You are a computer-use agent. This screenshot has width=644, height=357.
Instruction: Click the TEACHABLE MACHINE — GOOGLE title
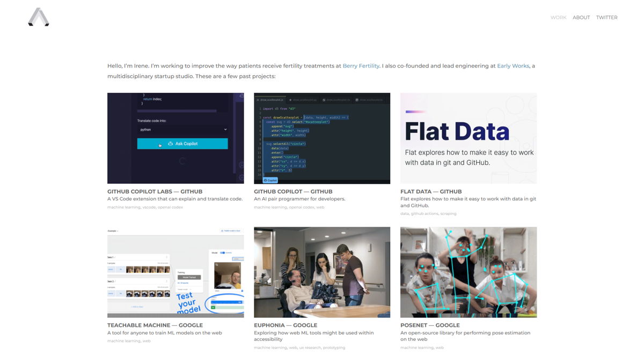155,325
